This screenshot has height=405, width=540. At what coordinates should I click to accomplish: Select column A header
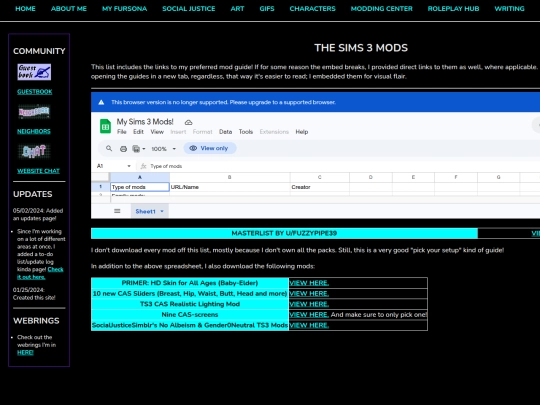pyautogui.click(x=140, y=177)
